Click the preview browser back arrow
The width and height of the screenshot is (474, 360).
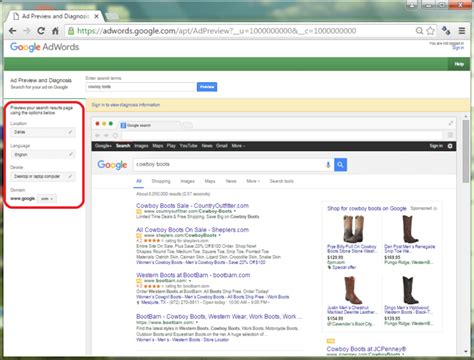click(97, 135)
